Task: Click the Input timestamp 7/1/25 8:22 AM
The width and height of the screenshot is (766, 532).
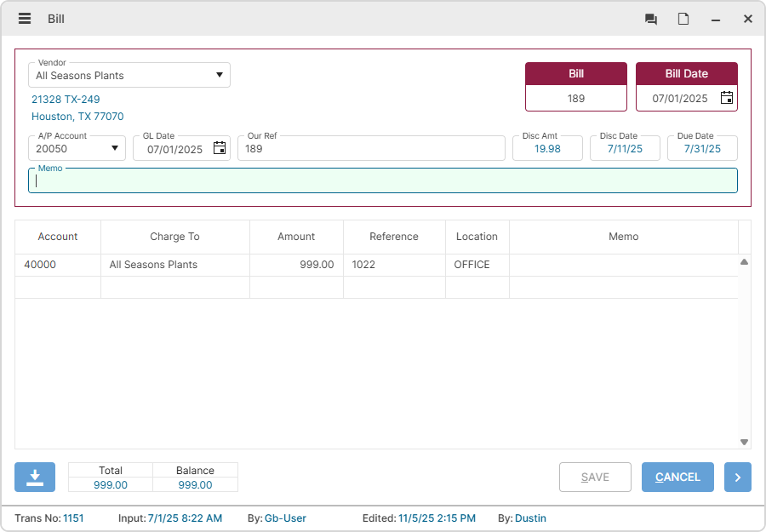Action: coord(185,518)
